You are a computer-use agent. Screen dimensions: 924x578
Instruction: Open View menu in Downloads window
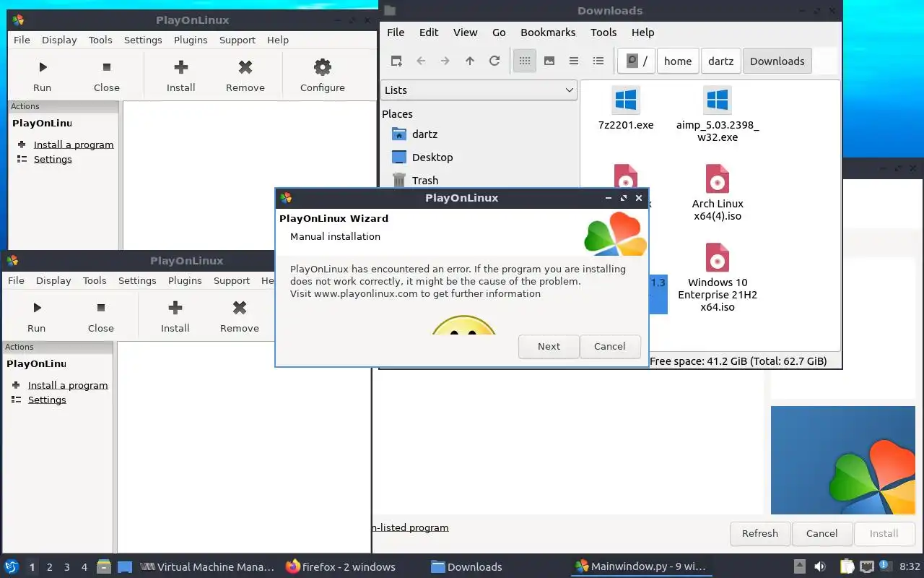(466, 33)
